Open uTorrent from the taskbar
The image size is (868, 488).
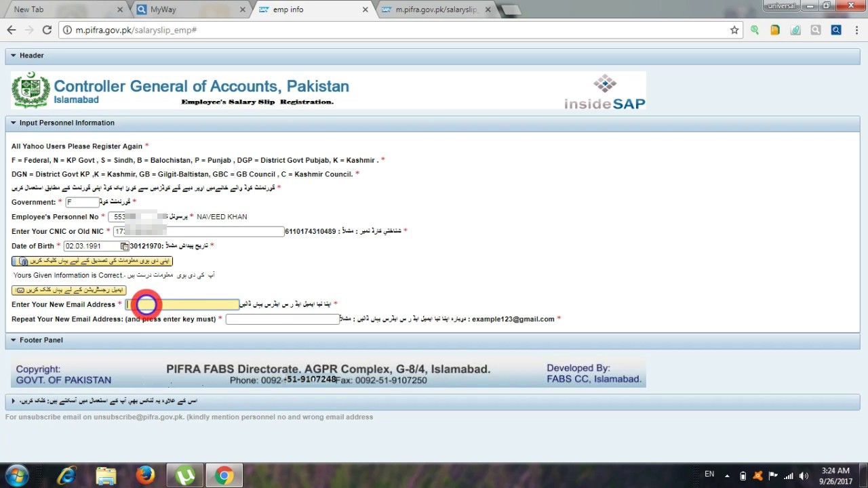tap(184, 476)
